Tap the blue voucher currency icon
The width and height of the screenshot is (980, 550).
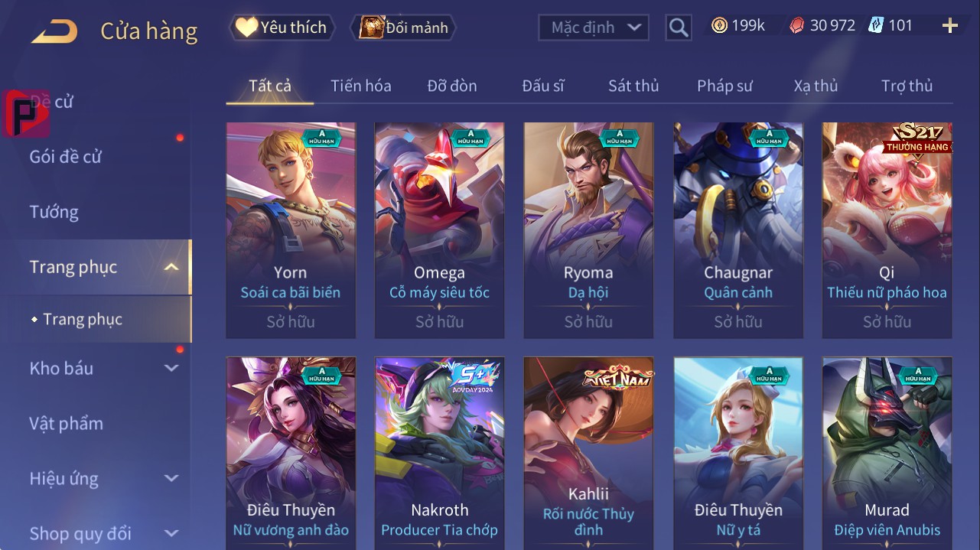875,25
